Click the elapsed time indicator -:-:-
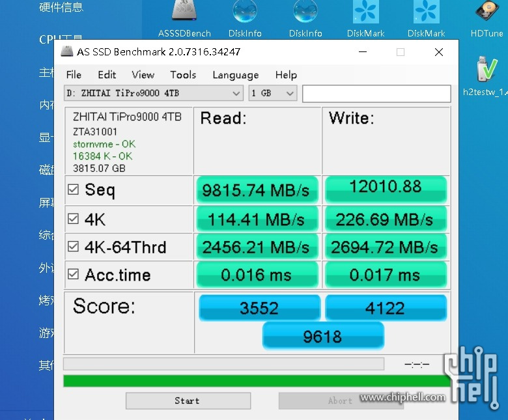 pyautogui.click(x=417, y=365)
